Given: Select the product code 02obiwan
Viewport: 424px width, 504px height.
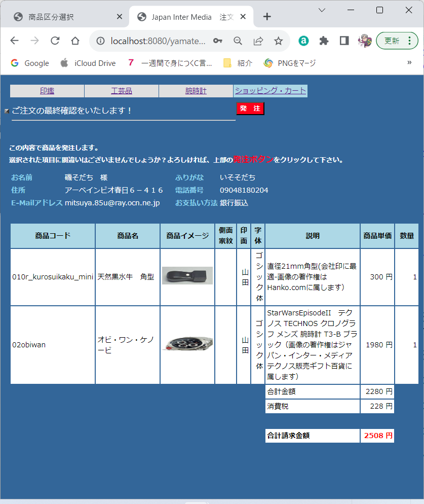Looking at the screenshot, I should coord(29,345).
